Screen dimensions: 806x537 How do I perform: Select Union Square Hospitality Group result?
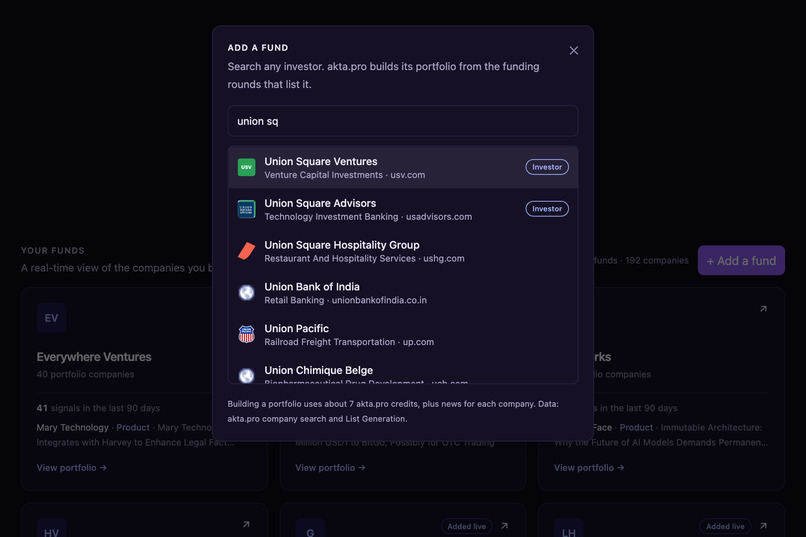[402, 251]
